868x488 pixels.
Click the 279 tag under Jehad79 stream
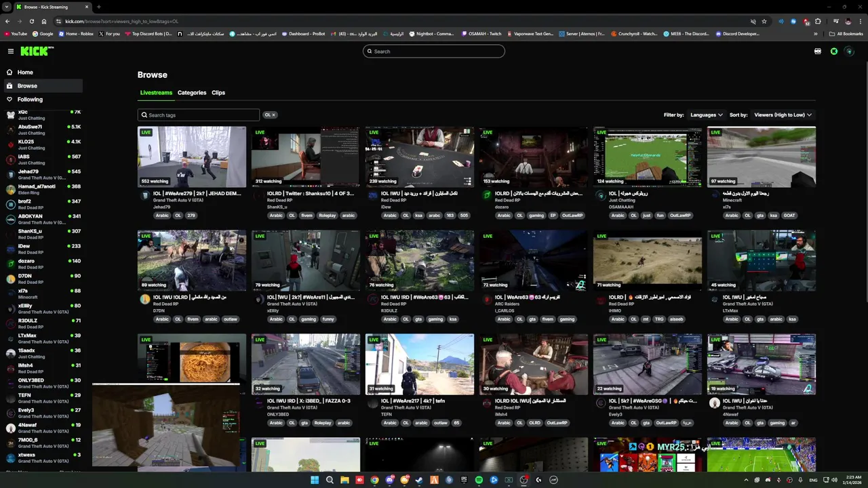point(191,216)
